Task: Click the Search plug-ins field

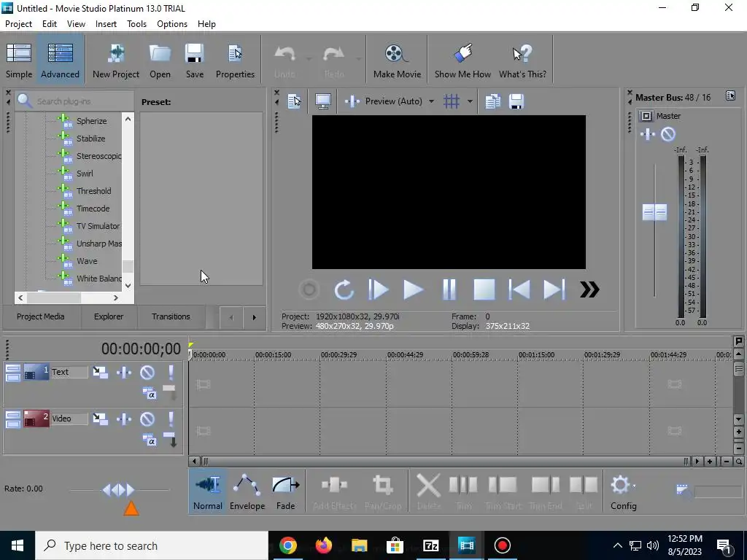Action: click(75, 101)
